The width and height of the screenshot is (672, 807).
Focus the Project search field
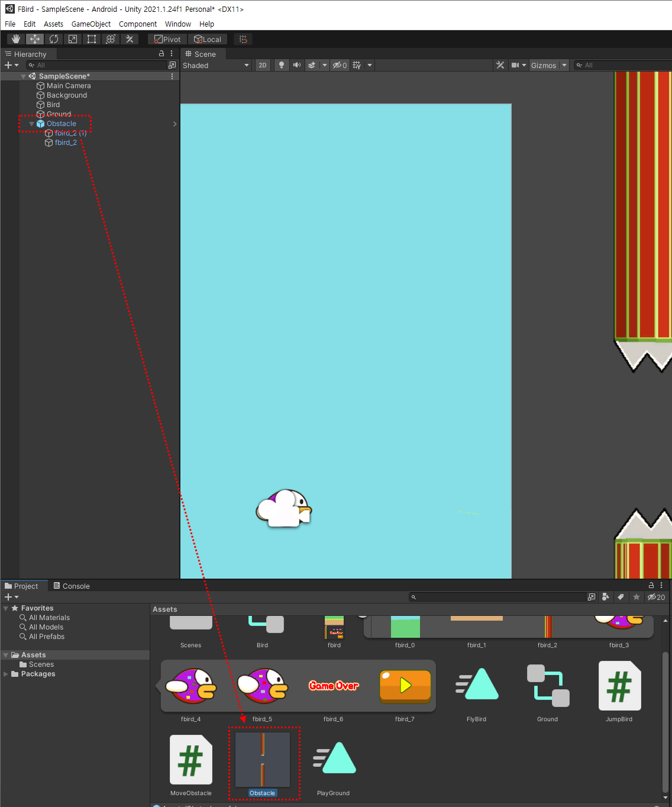(497, 597)
